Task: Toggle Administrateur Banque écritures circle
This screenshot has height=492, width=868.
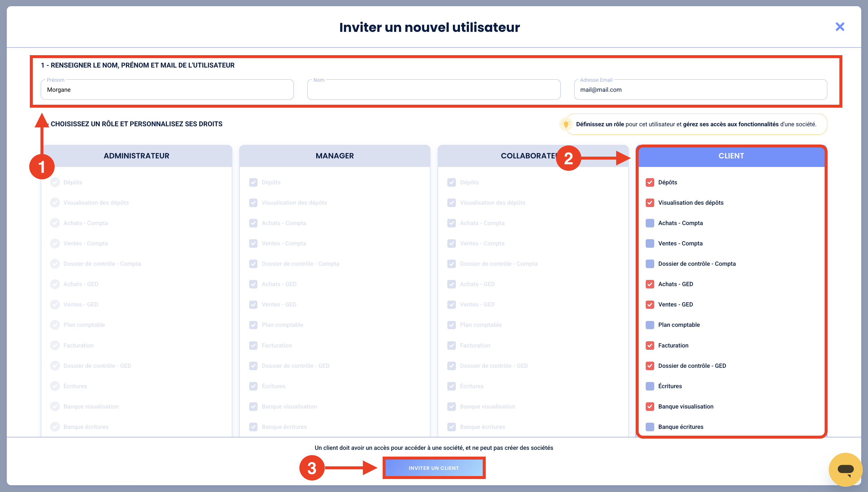Action: coord(55,427)
